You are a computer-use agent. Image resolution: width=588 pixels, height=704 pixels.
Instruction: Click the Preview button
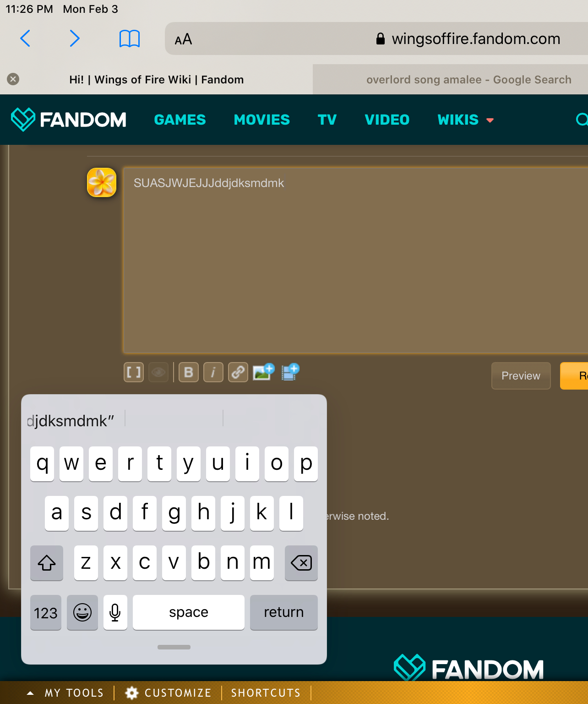tap(521, 376)
